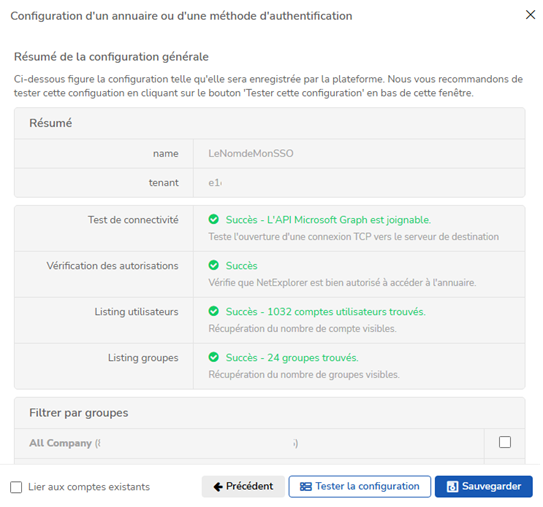Viewport: 543px width, 507px height.
Task: Click the back arrow icon on Précédent
Action: tap(218, 487)
